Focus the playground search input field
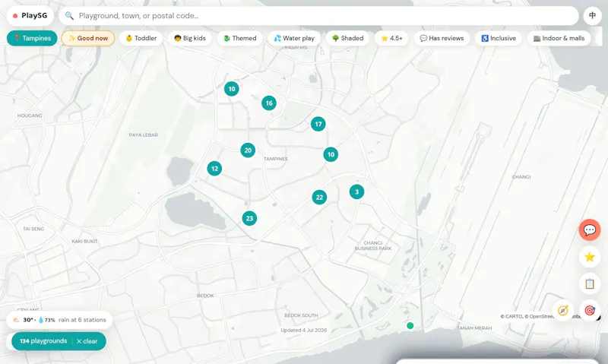 click(x=318, y=16)
